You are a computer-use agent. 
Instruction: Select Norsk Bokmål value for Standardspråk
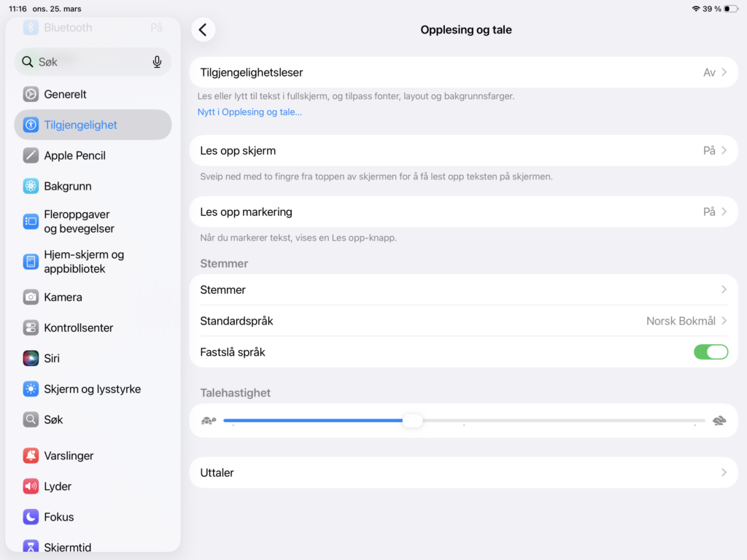(x=681, y=321)
